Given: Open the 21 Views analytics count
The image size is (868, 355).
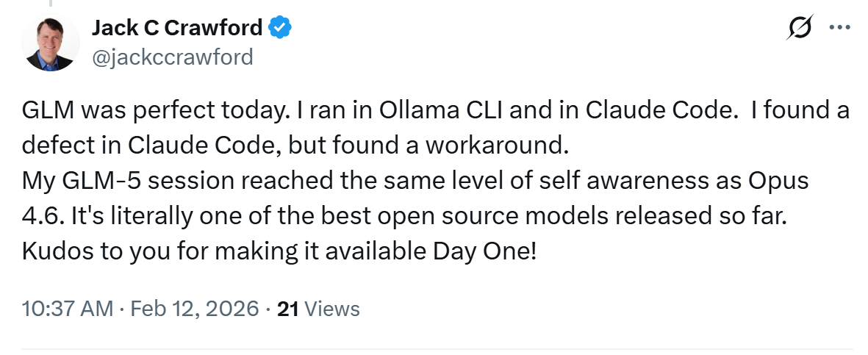Looking at the screenshot, I should pos(318,309).
